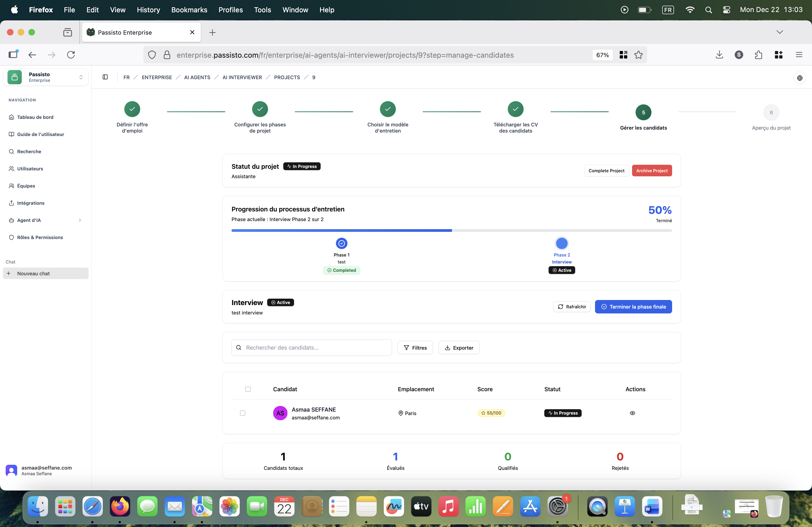
Task: Check Asmaa SEFFANE's row checkbox
Action: coord(242,413)
